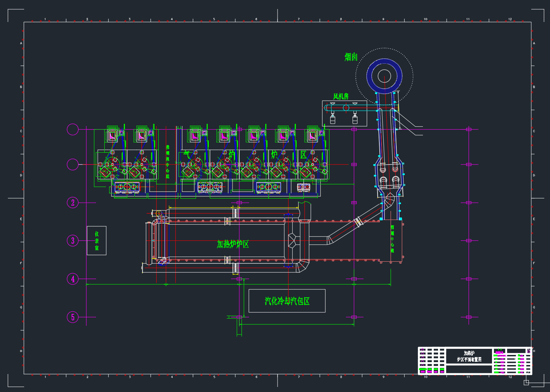Click axis bubble number 4
This screenshot has width=550, height=392.
[73, 279]
